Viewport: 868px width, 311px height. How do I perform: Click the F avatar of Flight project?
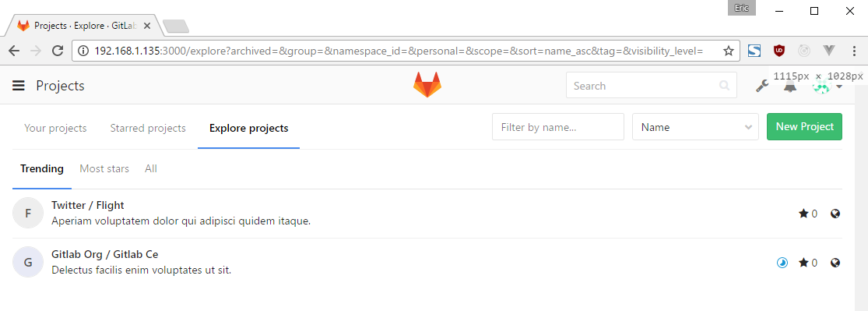pos(28,213)
